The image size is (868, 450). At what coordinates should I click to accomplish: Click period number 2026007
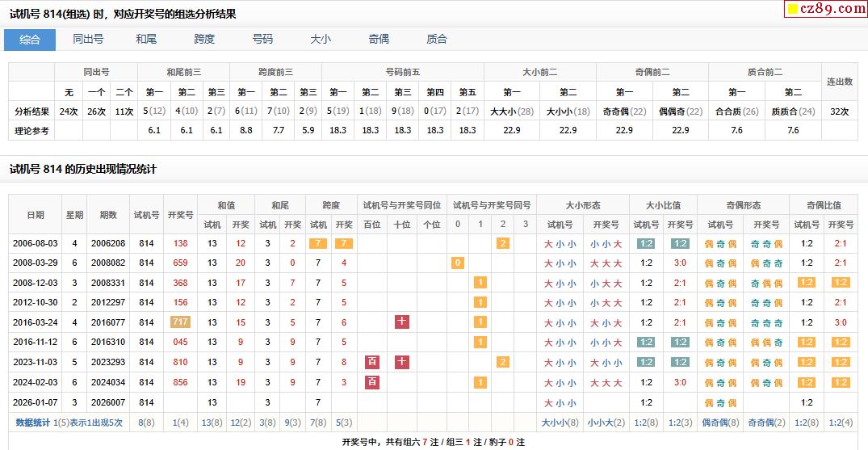click(108, 402)
